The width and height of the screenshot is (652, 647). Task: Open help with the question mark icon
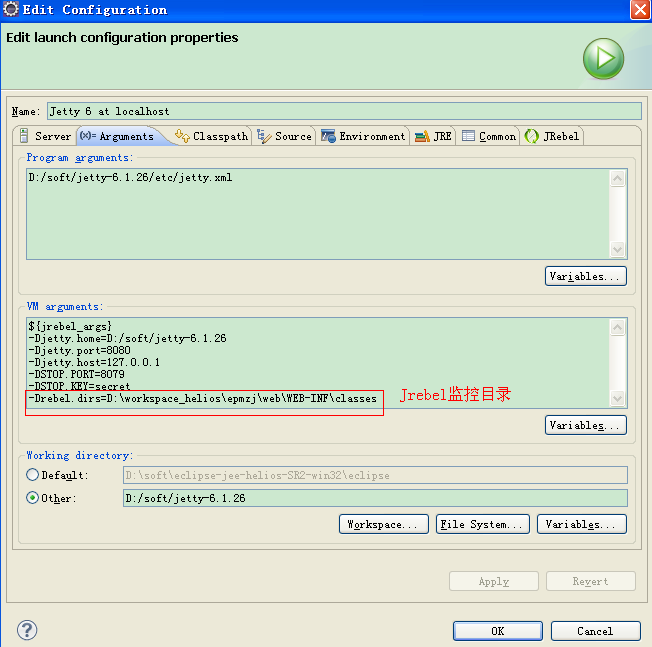pos(27,630)
